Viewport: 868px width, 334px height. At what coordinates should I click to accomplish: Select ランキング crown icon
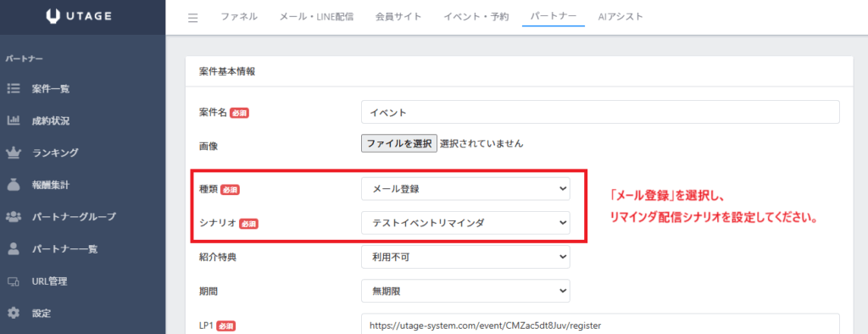pos(14,153)
